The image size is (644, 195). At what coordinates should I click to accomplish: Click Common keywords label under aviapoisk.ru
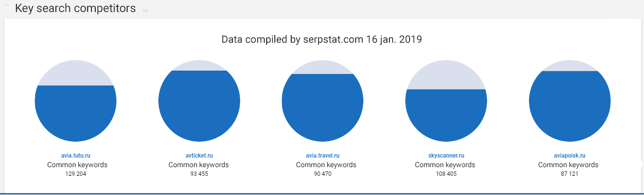(569, 165)
